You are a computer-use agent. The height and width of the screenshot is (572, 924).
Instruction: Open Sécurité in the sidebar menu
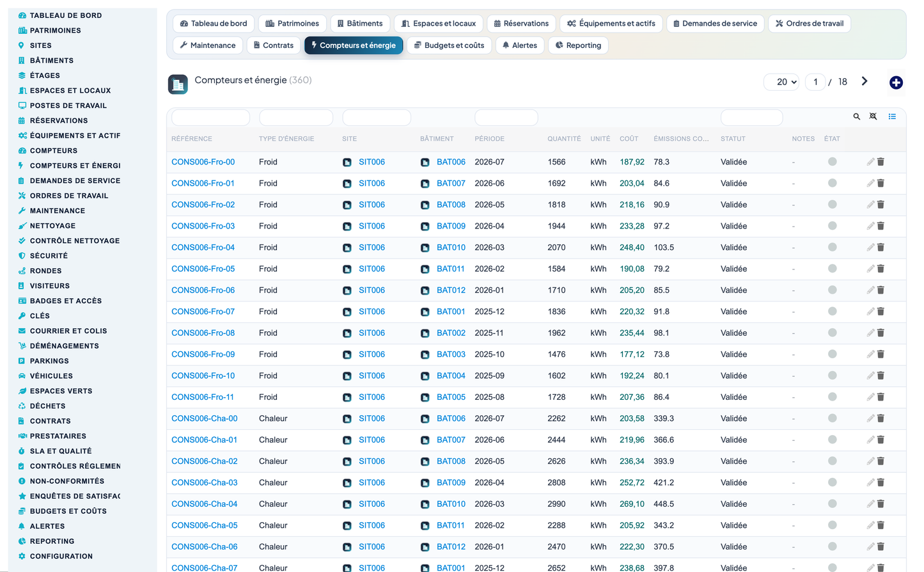pyautogui.click(x=49, y=256)
